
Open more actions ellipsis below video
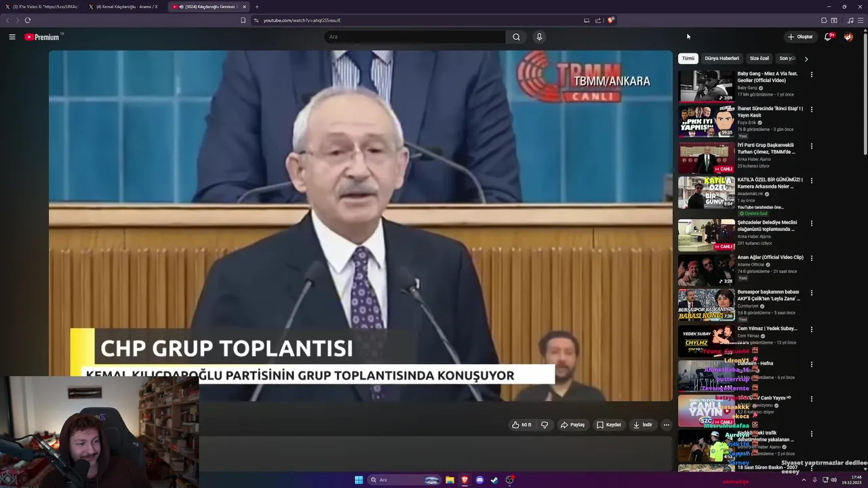coord(666,425)
